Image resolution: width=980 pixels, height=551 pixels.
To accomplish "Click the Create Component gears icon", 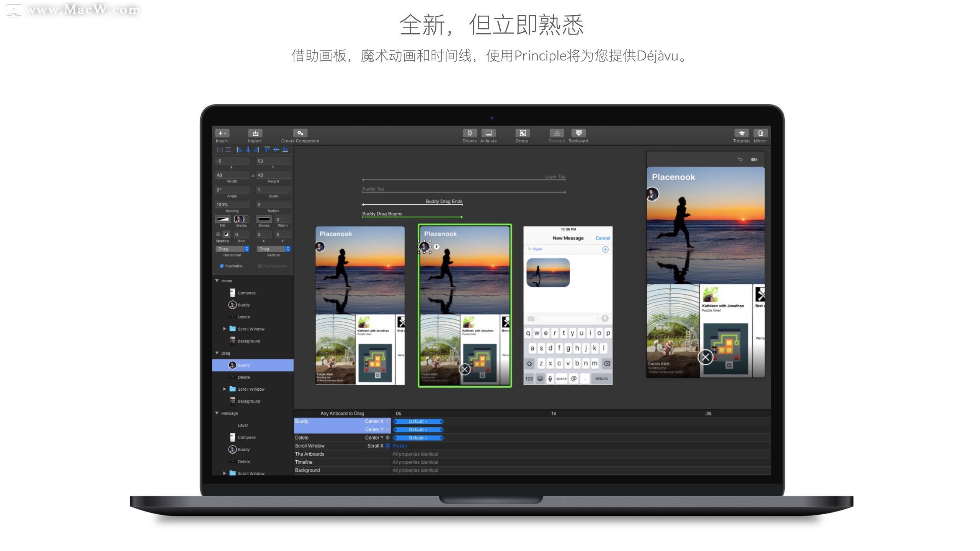I will tap(300, 133).
